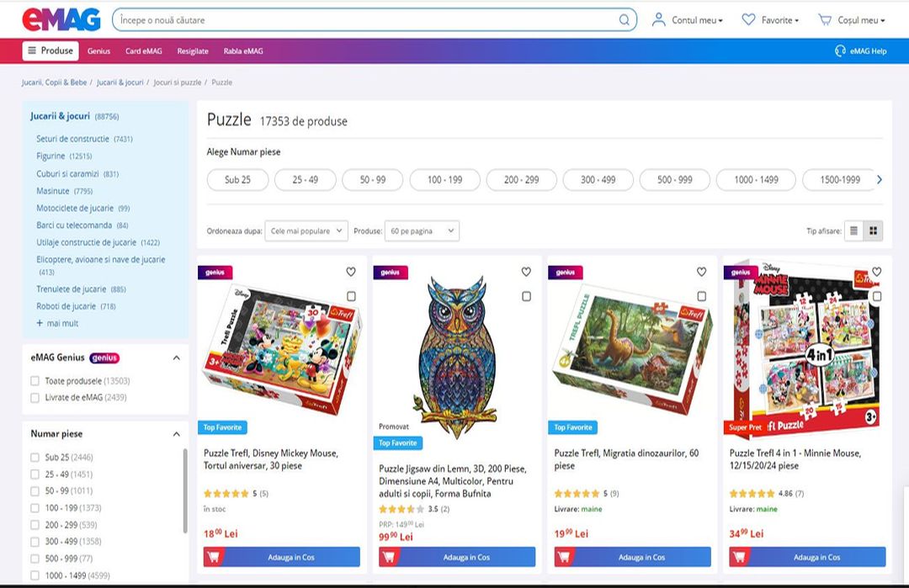Open the dinosaur puzzle product image

pyautogui.click(x=631, y=351)
